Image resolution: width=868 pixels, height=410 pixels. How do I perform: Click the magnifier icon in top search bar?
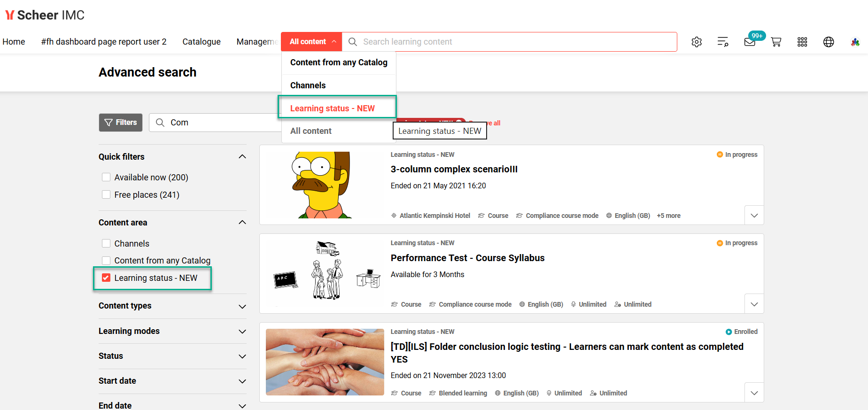coord(353,42)
